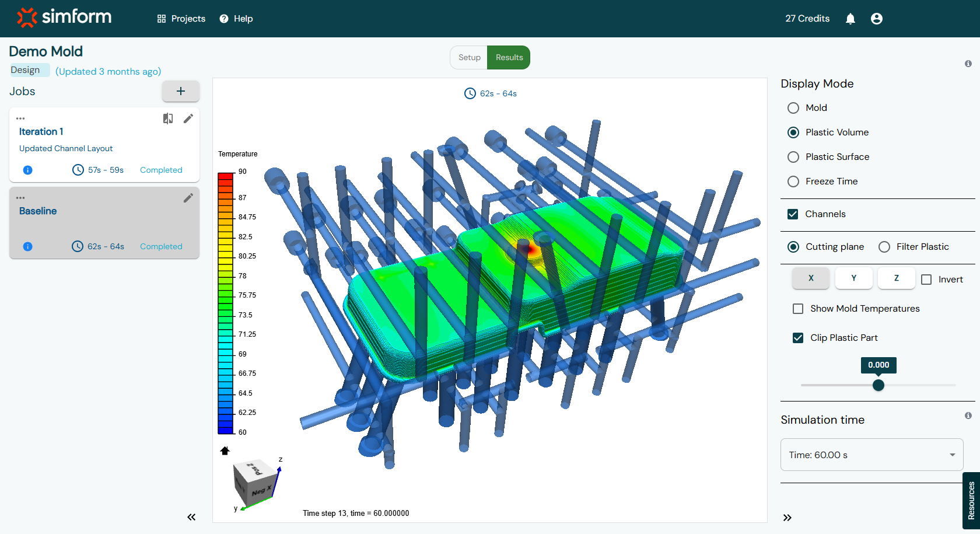Click the pencil icon on Baseline job

(188, 198)
